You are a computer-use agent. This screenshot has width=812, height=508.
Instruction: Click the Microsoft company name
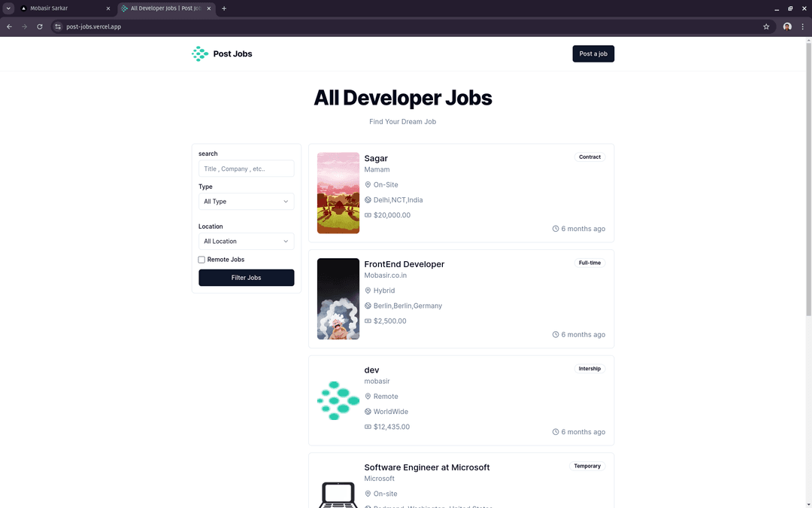379,479
